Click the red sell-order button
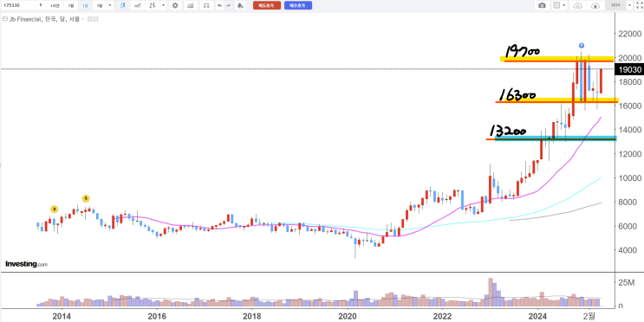Image resolution: width=644 pixels, height=322 pixels. coord(267,5)
